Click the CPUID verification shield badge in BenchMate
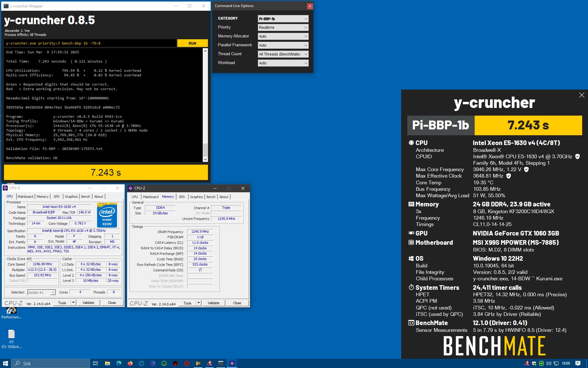 point(577,156)
